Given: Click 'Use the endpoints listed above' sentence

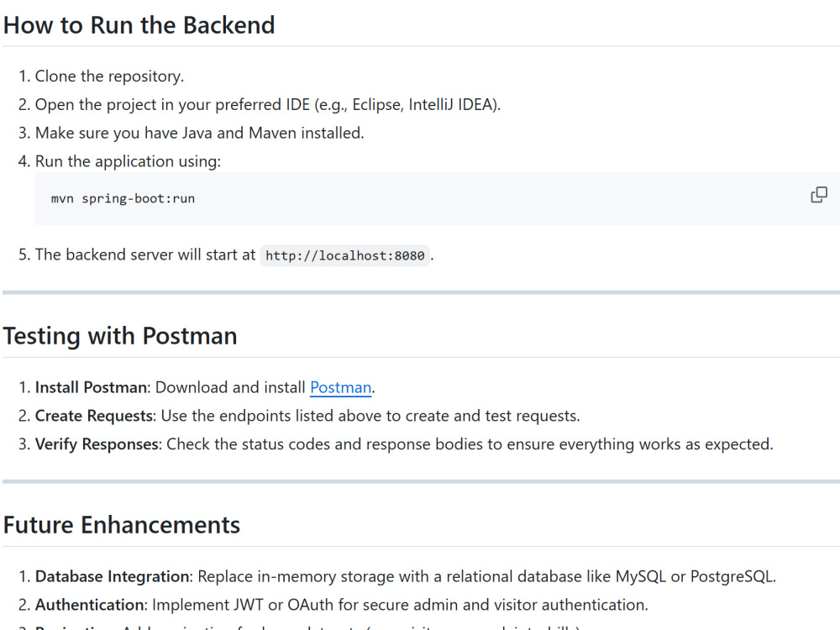Looking at the screenshot, I should click(x=370, y=416).
